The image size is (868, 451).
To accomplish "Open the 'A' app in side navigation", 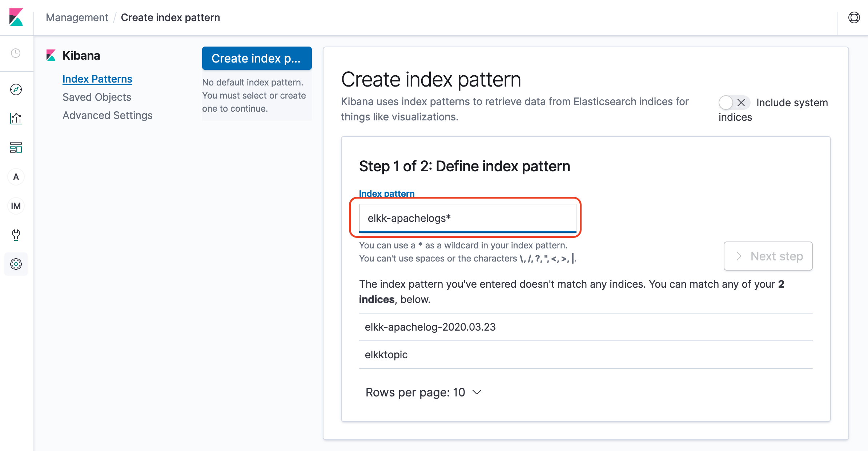I will click(x=16, y=177).
